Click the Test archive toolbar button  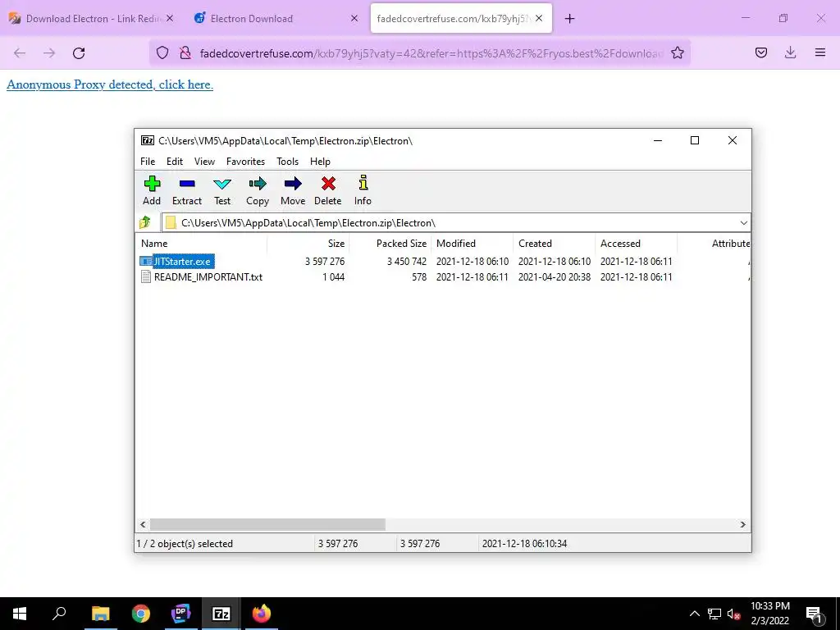pyautogui.click(x=222, y=190)
